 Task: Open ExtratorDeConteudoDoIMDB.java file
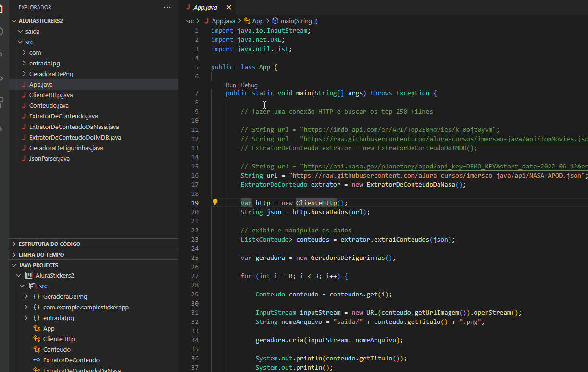pos(94,137)
